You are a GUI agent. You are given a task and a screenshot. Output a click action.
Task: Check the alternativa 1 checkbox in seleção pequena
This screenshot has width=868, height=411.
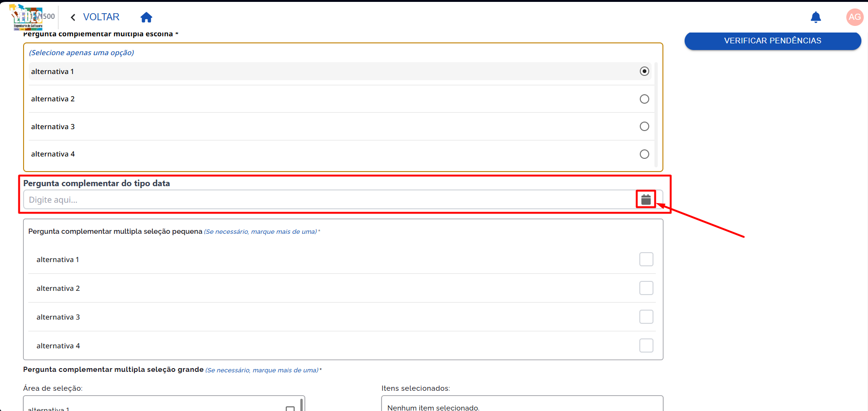646,259
